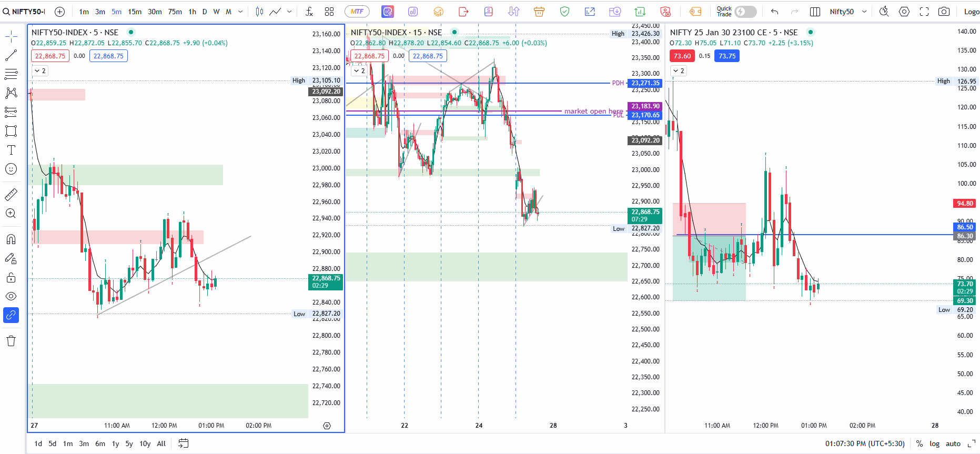
Task: Select the trend line drawing tool
Action: 11,55
